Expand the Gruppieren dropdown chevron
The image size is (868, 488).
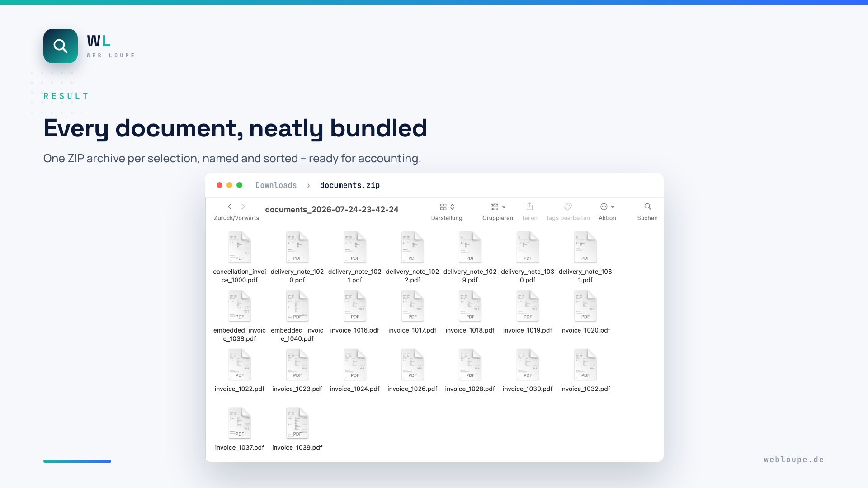[x=504, y=207]
